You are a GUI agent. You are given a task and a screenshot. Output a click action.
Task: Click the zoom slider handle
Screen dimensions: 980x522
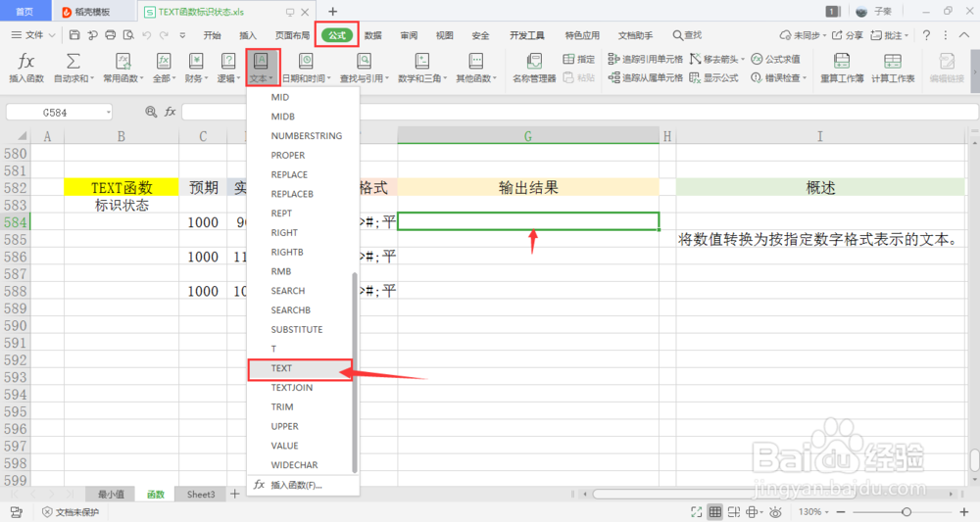pos(906,512)
